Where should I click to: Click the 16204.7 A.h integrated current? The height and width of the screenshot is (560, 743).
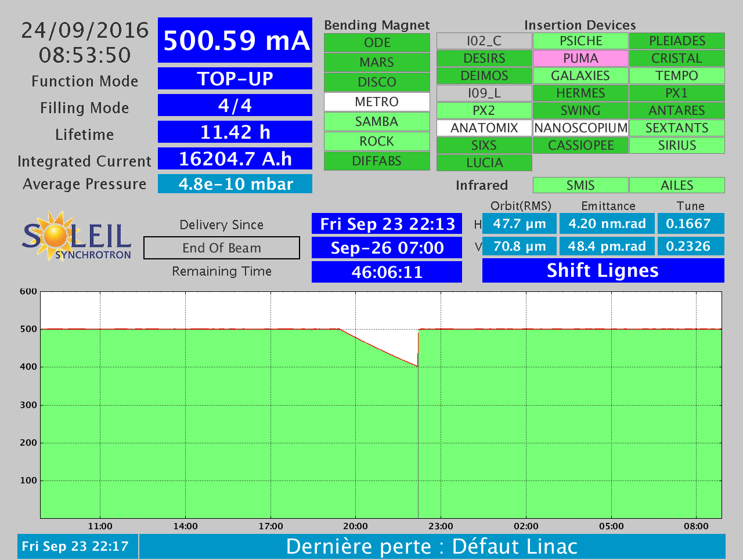pyautogui.click(x=235, y=158)
